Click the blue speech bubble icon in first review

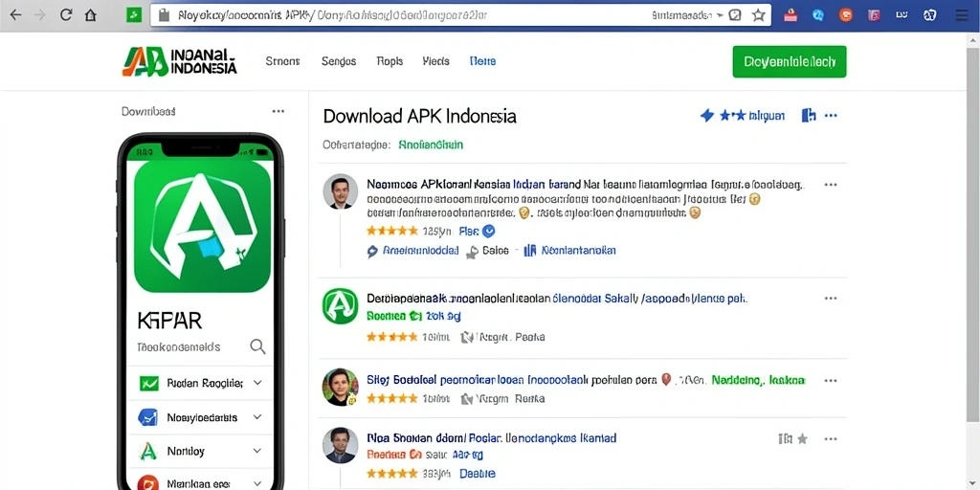pyautogui.click(x=372, y=252)
